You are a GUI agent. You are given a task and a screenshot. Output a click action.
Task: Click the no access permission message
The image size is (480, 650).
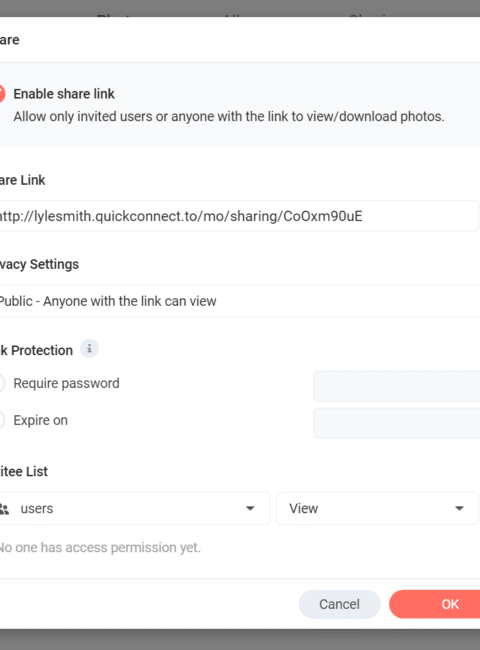[x=100, y=548]
